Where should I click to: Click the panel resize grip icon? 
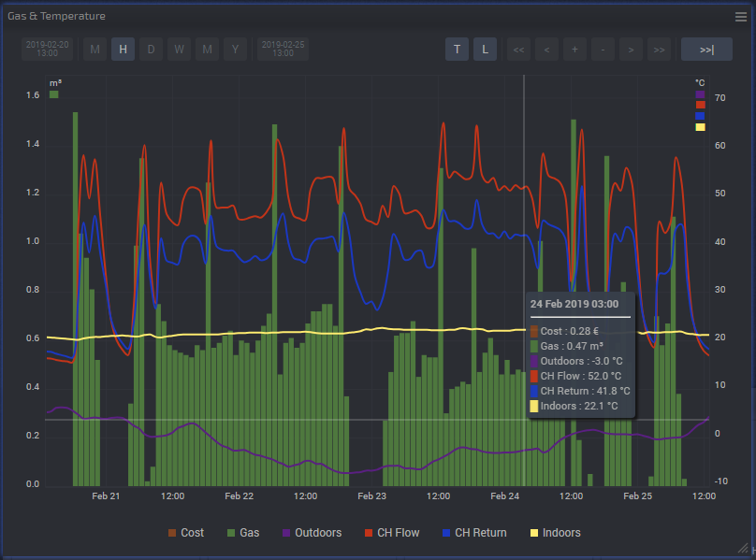[744, 548]
